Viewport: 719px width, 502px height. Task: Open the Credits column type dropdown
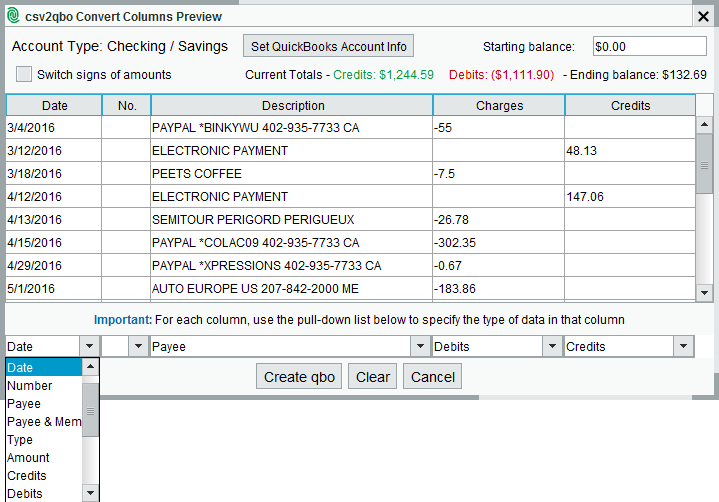click(683, 347)
